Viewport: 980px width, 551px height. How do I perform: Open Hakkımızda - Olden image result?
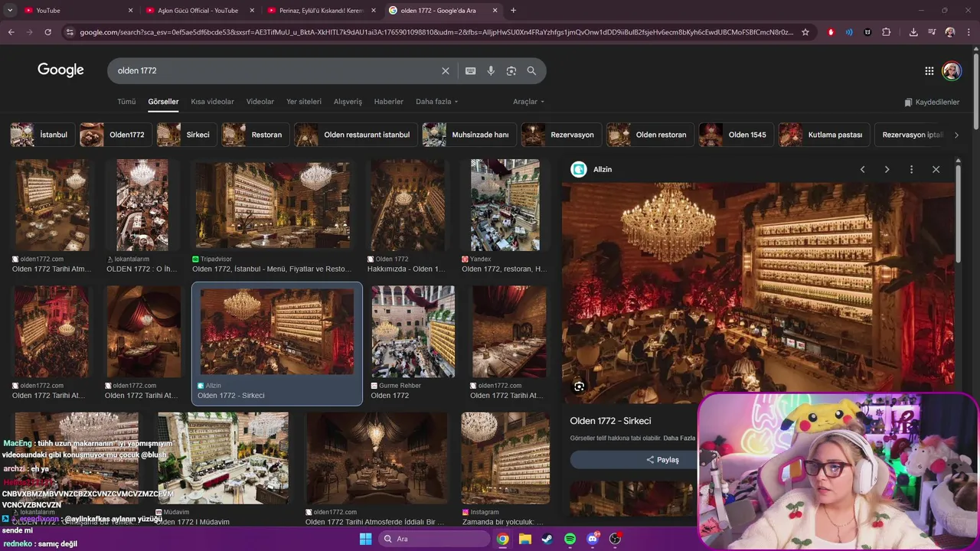407,217
